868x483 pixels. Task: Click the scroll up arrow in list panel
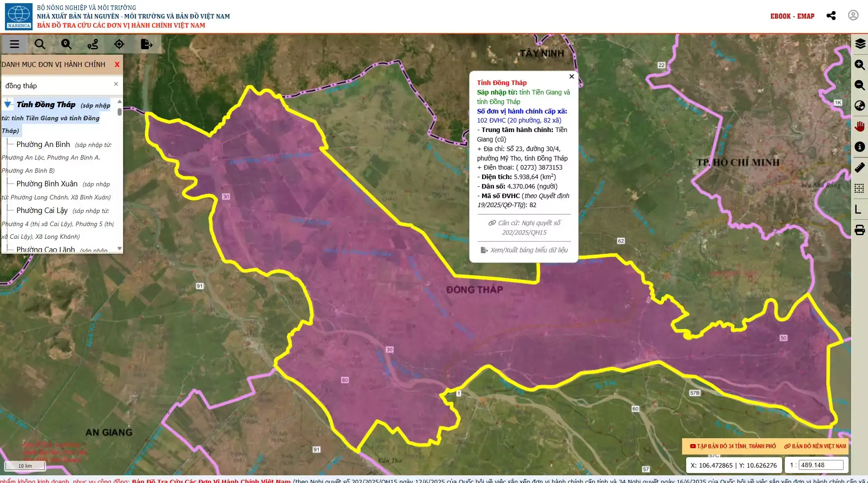point(119,101)
